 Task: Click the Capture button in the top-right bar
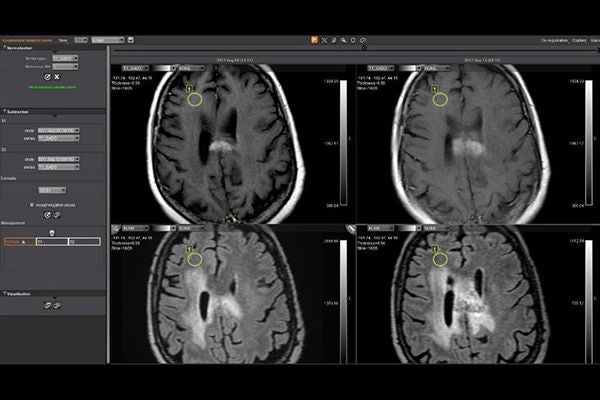(579, 40)
